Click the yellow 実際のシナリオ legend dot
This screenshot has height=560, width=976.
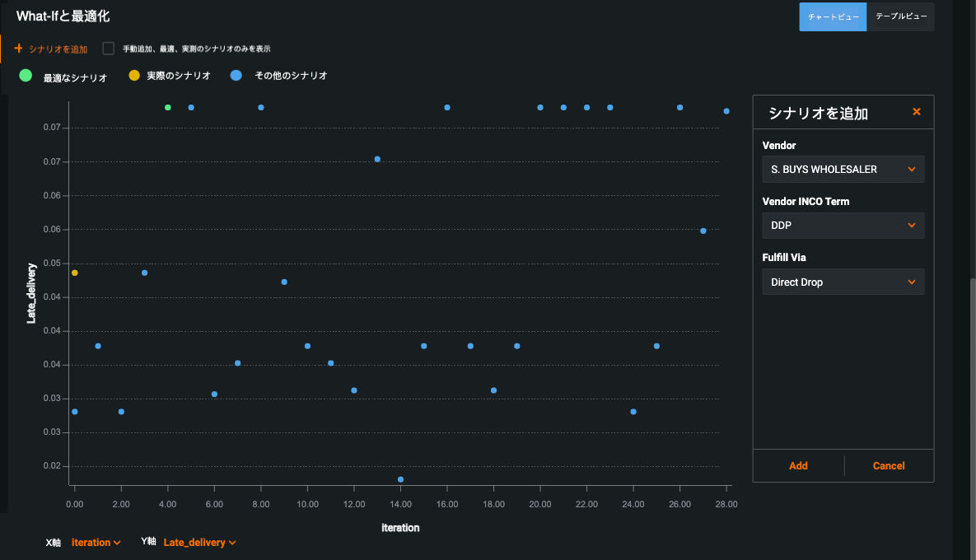[134, 76]
